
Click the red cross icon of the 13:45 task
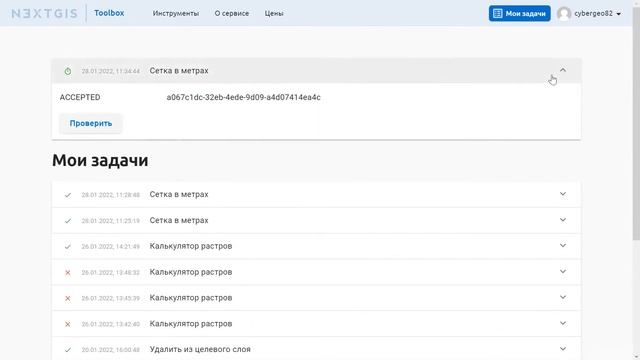pyautogui.click(x=68, y=298)
